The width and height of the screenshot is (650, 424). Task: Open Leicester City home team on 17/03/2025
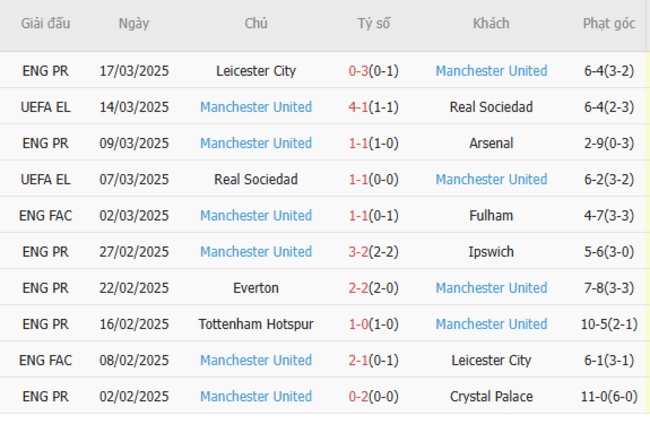[256, 71]
